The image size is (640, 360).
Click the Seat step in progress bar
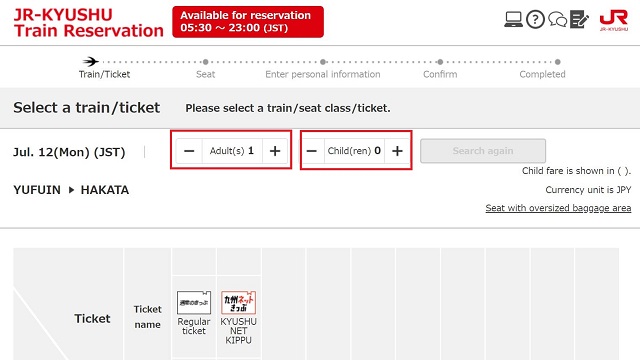pos(205,74)
